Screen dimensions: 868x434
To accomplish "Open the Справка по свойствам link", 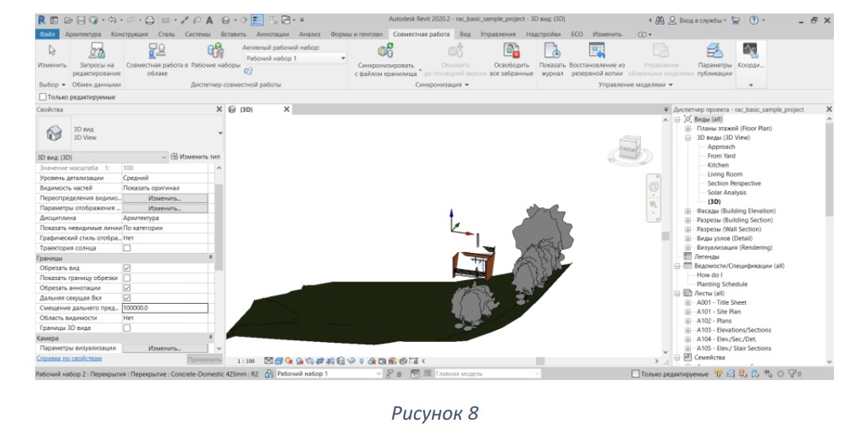I will click(x=69, y=359).
